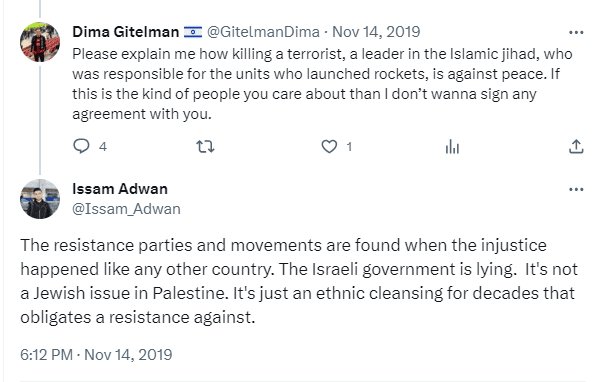Viewport: 602px width, 382px height.
Task: Like Dima Gitelman's tweet
Action: (329, 147)
